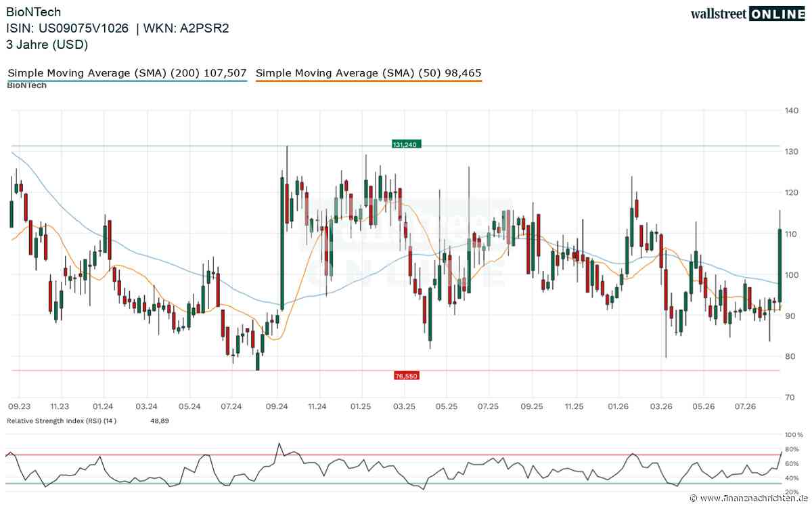Click the RSI value 48,89
Screen dimensions: 812x508
pyautogui.click(x=159, y=421)
